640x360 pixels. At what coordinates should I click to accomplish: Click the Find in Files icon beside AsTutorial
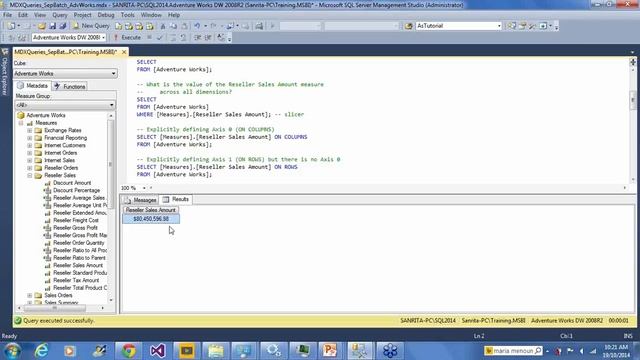tap(409, 26)
